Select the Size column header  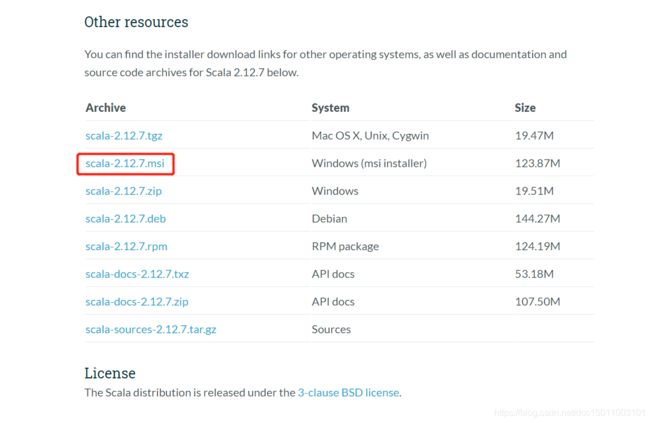point(525,108)
